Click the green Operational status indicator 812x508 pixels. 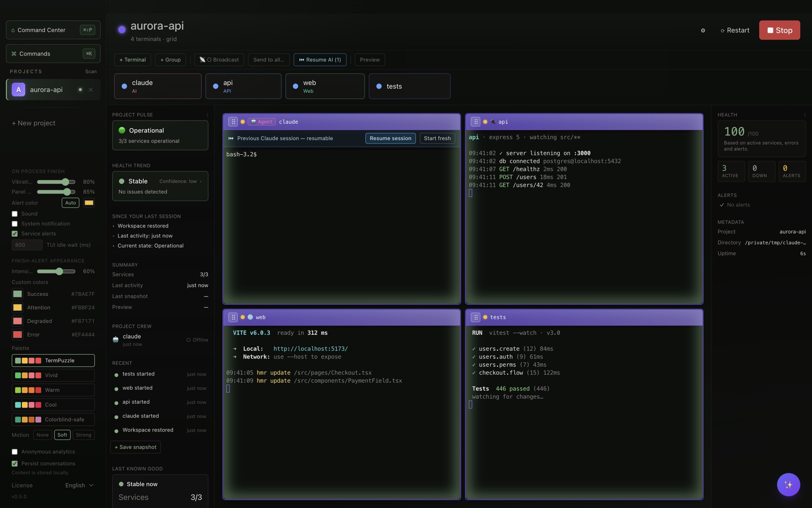122,131
